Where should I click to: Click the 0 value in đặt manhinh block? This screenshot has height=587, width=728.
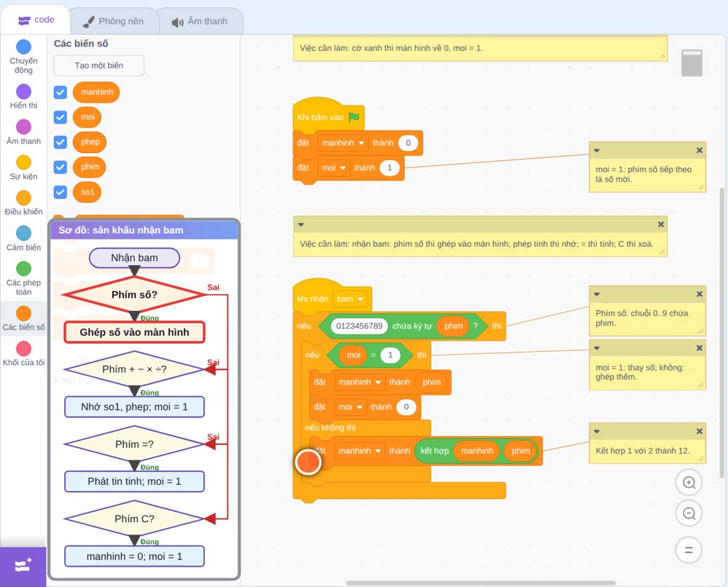(x=408, y=143)
